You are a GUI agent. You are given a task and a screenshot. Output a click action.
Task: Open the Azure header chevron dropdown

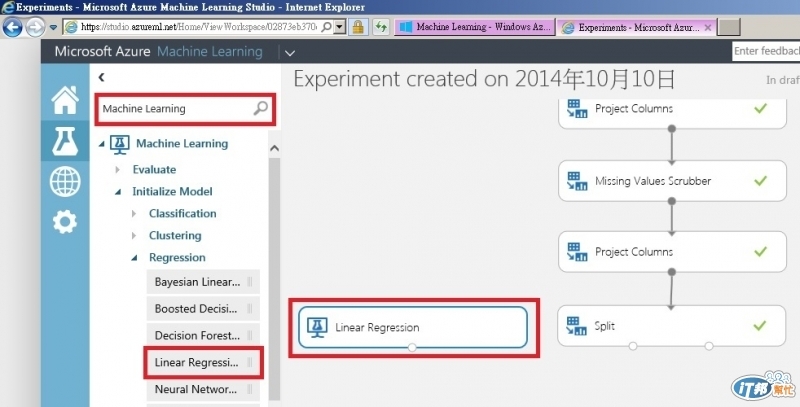pos(290,53)
